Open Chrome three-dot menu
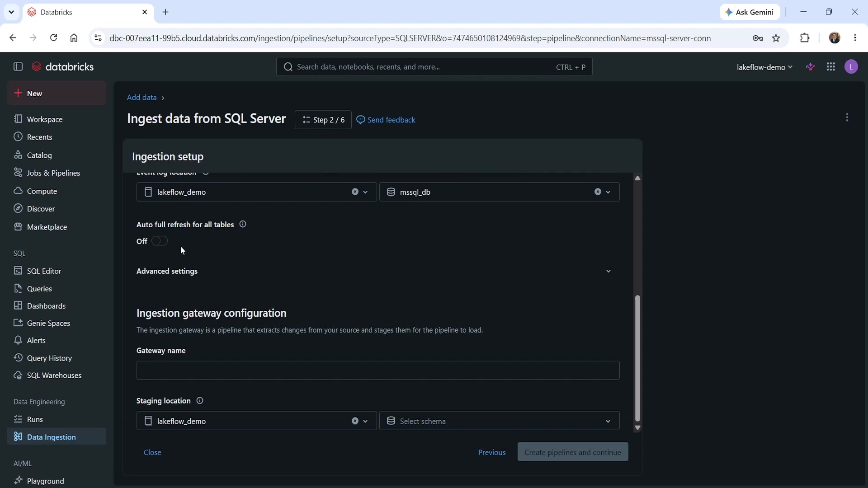 [855, 38]
